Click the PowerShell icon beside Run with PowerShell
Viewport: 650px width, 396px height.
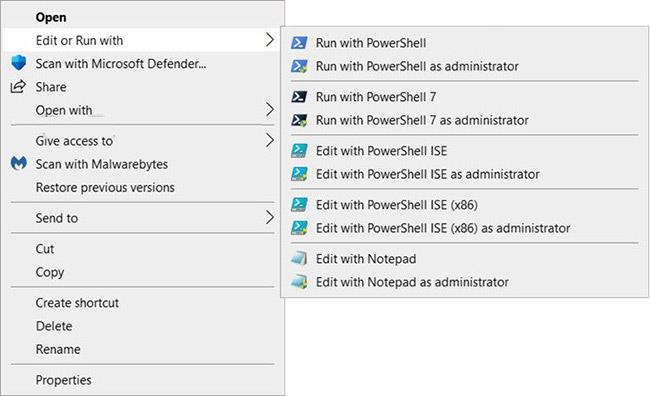pos(299,43)
